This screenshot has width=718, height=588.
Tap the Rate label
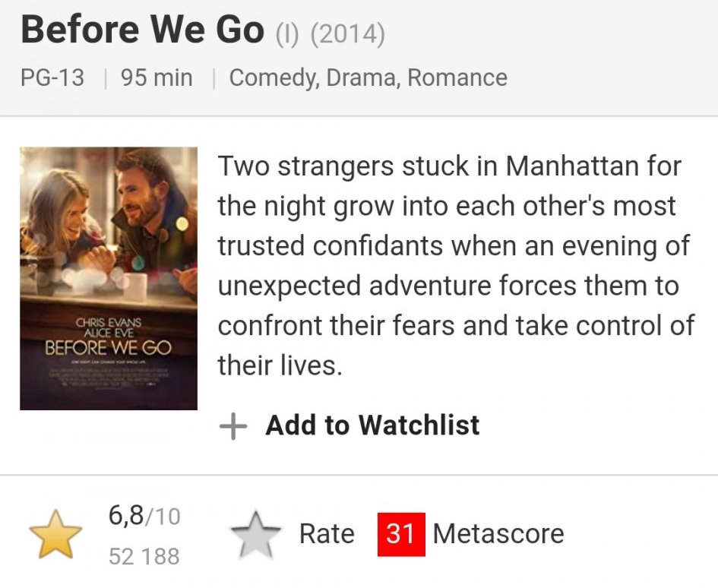click(327, 533)
